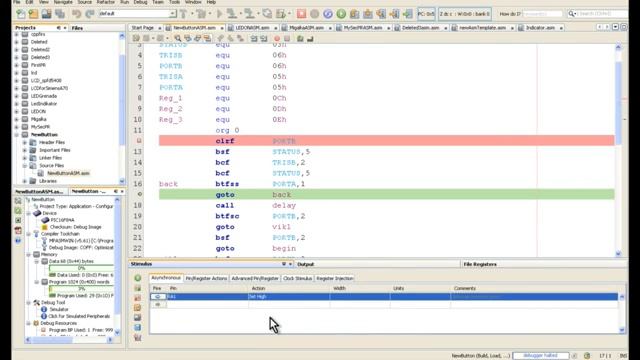The height and width of the screenshot is (360, 640).
Task: Click the Data memory 0% usage bar
Action: [x=81, y=268]
